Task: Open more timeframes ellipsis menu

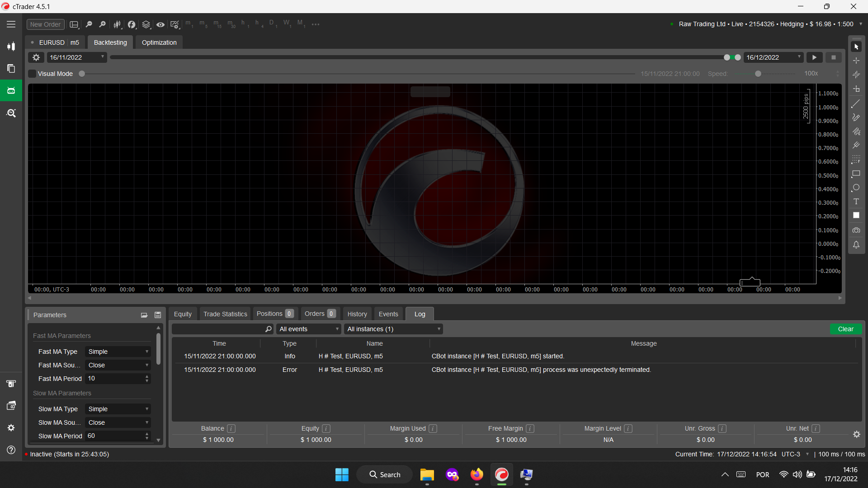Action: (x=316, y=24)
